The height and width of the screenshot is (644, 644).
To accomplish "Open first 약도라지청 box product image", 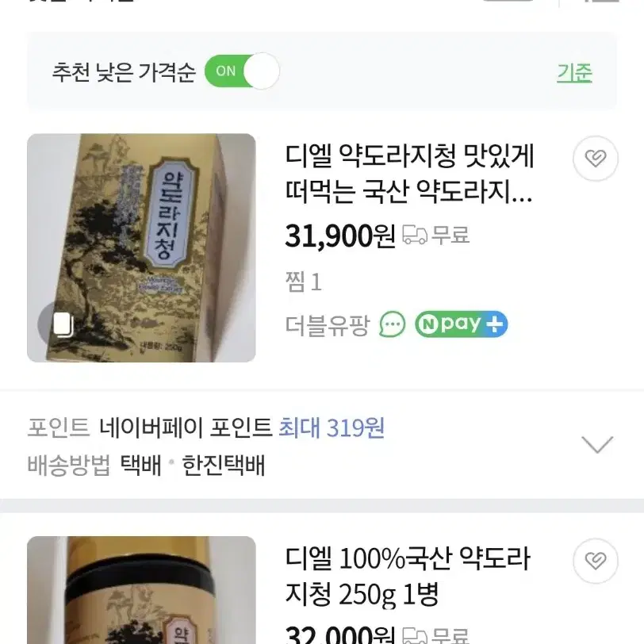I will click(141, 247).
